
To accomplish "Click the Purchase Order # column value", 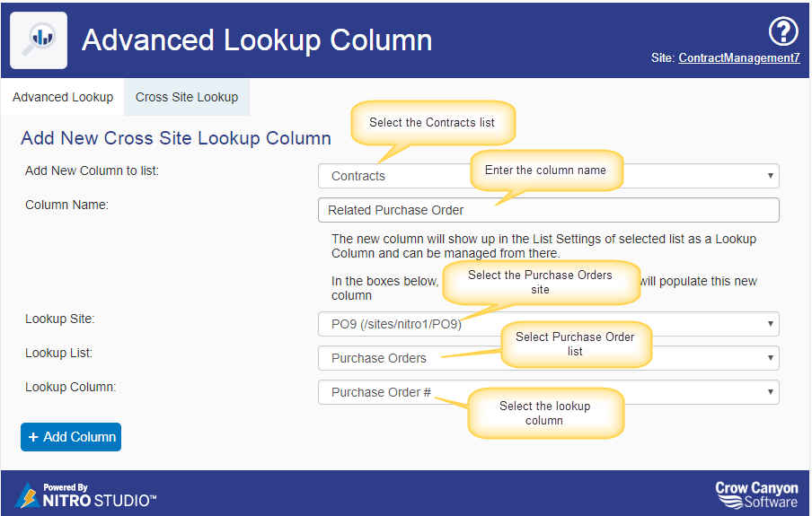I will [x=381, y=392].
